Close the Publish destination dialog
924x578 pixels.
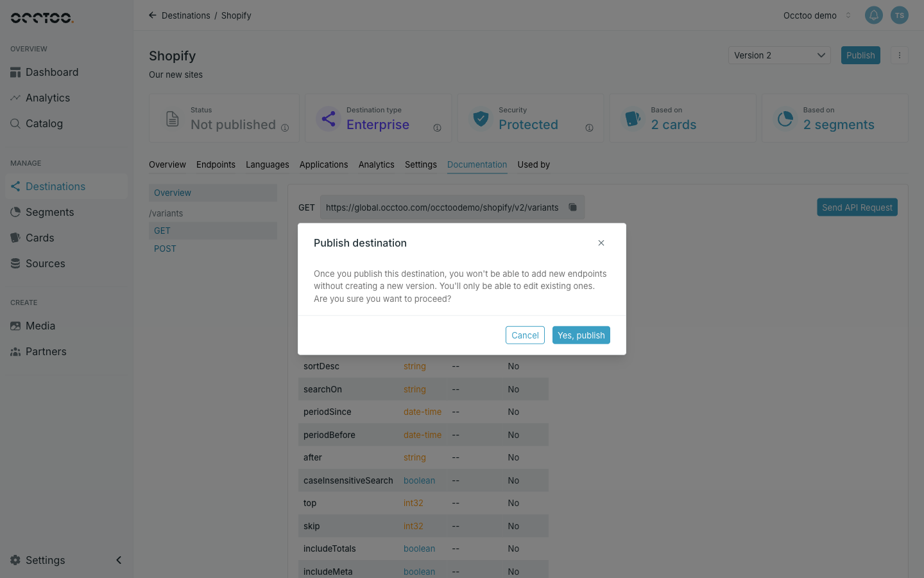pyautogui.click(x=601, y=243)
